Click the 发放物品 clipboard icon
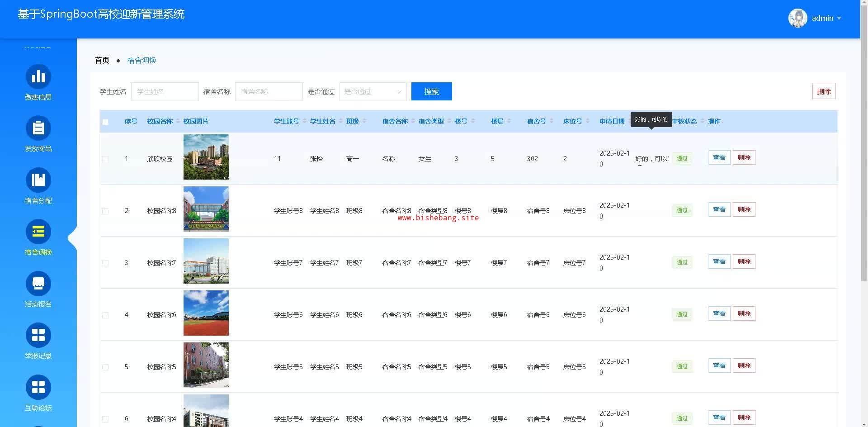Screen dimensions: 868x427 click(x=38, y=128)
